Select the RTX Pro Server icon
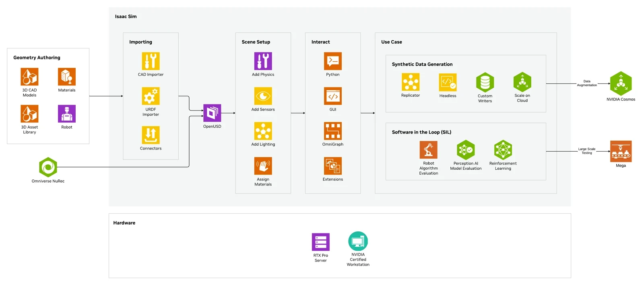 (321, 242)
